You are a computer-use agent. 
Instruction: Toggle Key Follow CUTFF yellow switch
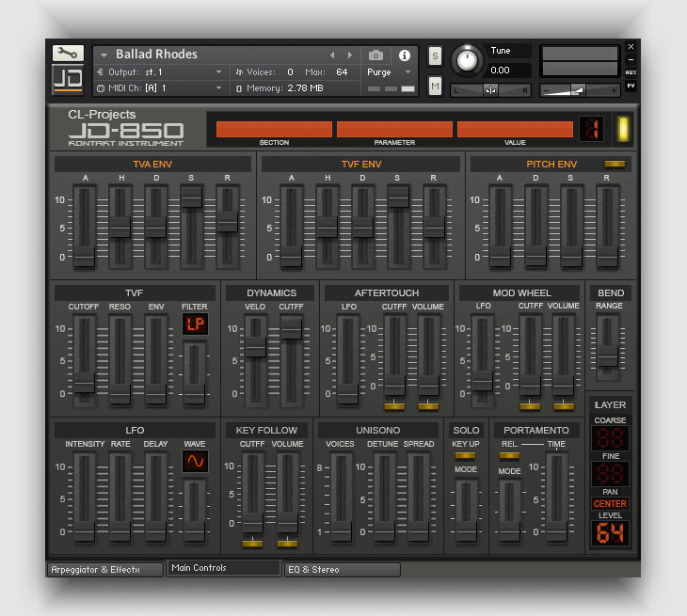point(252,544)
